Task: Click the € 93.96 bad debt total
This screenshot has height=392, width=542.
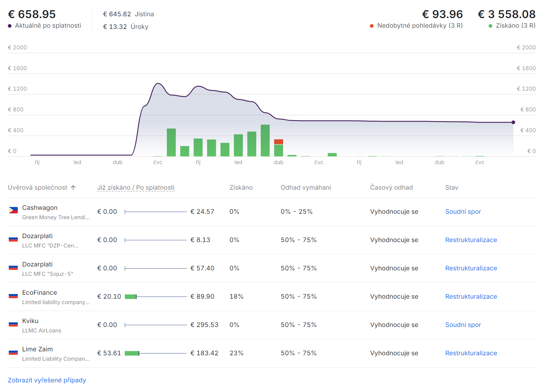Action: tap(442, 14)
